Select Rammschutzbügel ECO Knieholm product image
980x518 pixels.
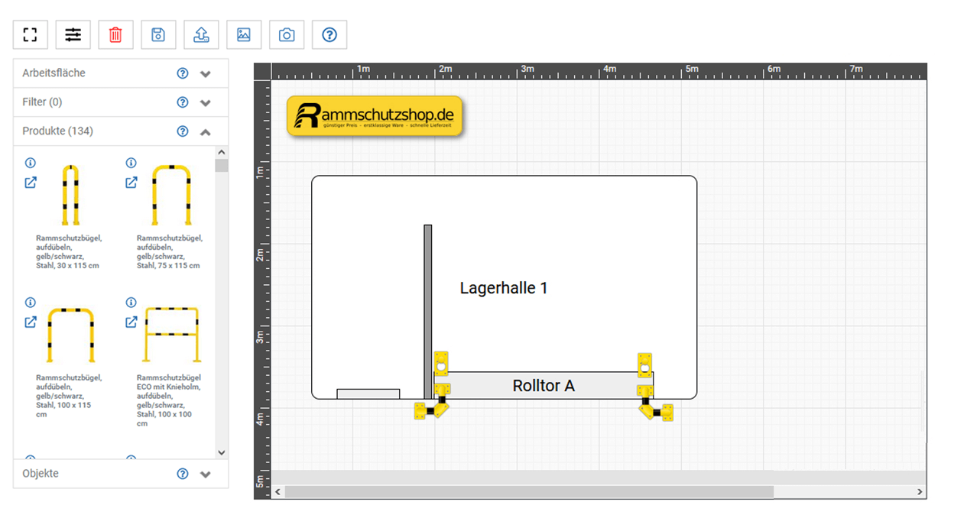171,335
